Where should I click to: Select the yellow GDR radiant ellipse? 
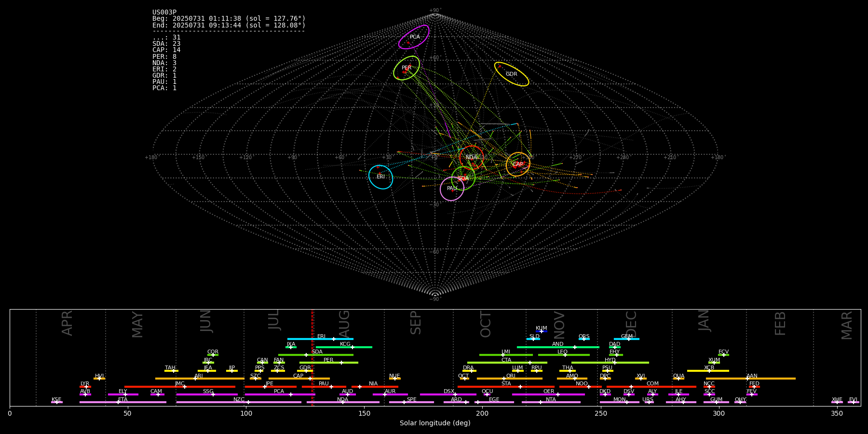(512, 74)
